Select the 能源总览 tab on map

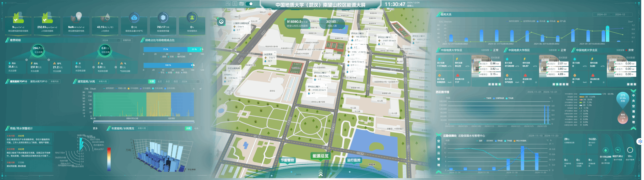coord(320,156)
